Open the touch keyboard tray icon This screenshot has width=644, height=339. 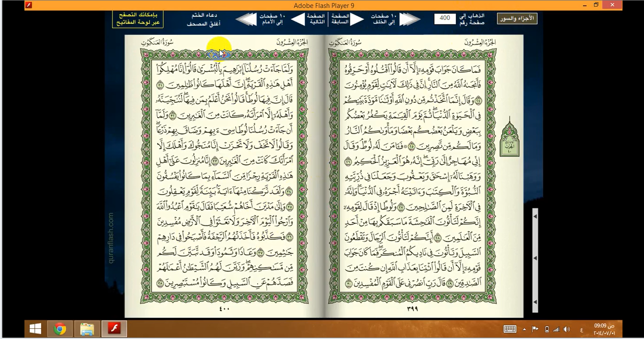pos(510,329)
